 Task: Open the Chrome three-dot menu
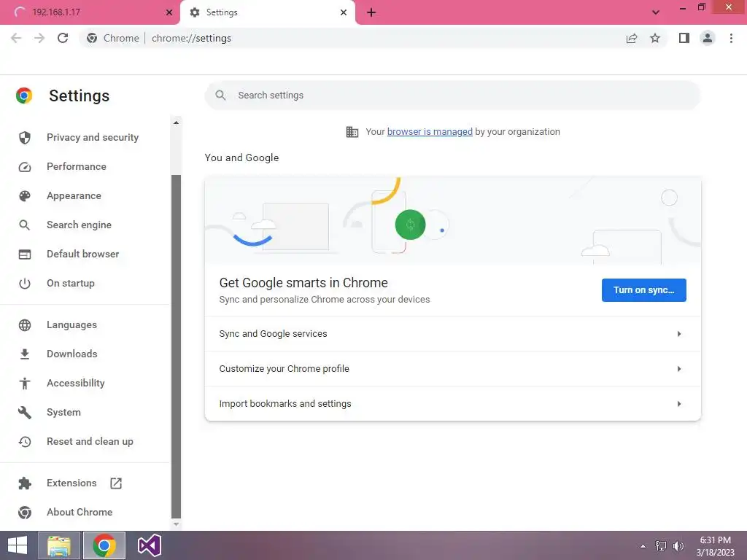click(x=731, y=38)
